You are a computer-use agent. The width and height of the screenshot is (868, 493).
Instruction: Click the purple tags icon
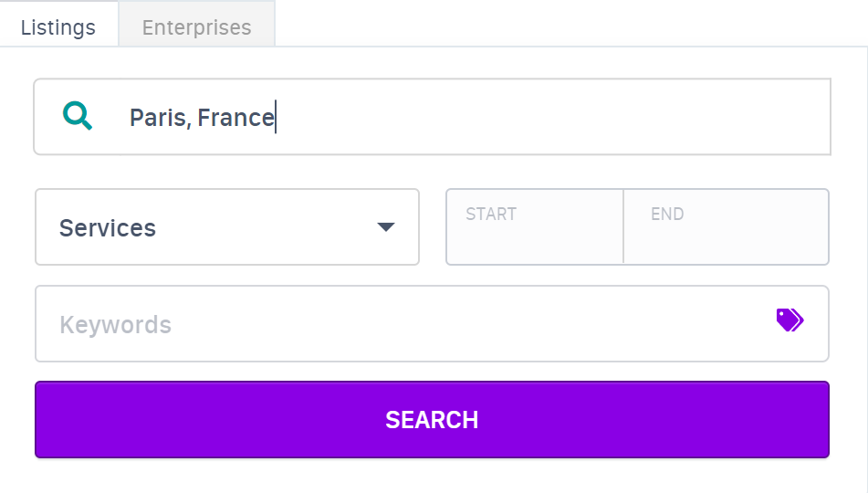click(x=790, y=320)
